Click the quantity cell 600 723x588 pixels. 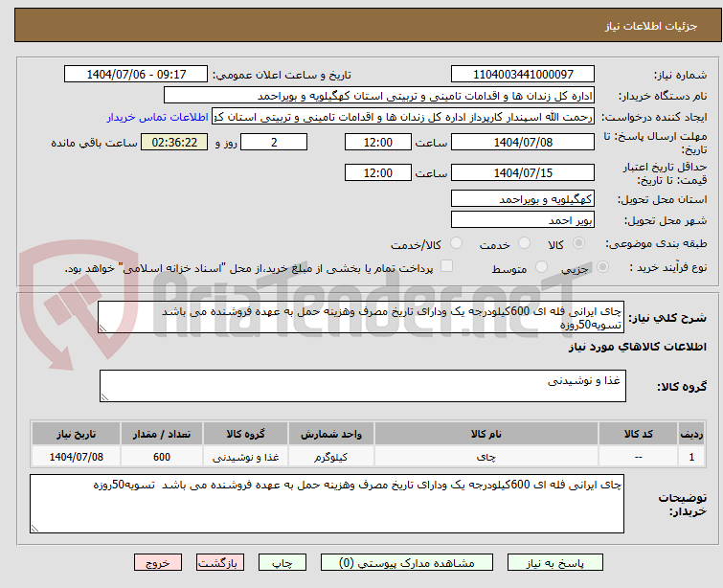click(x=162, y=457)
